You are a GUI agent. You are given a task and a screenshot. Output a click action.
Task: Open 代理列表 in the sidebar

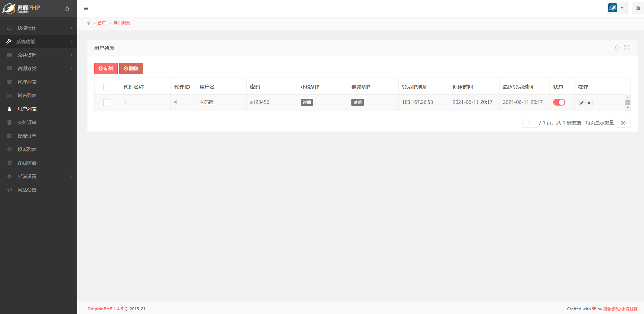(x=27, y=82)
